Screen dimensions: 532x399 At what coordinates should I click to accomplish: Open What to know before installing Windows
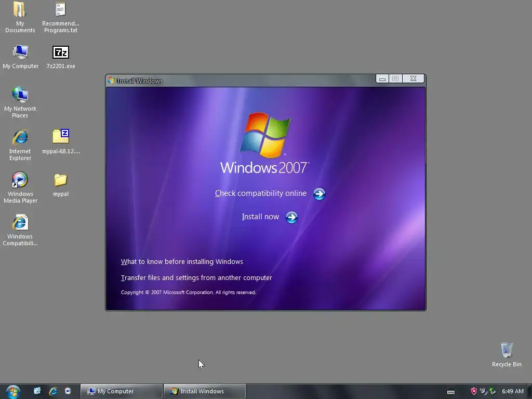(182, 262)
